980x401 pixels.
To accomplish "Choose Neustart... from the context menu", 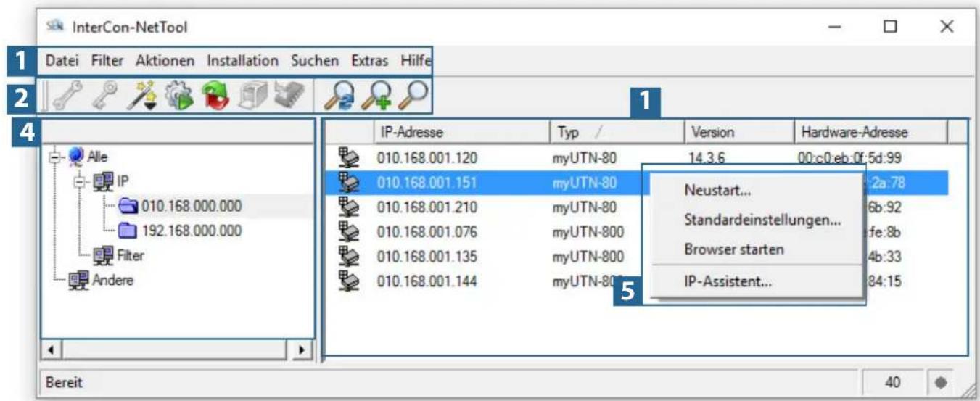I will (757, 191).
